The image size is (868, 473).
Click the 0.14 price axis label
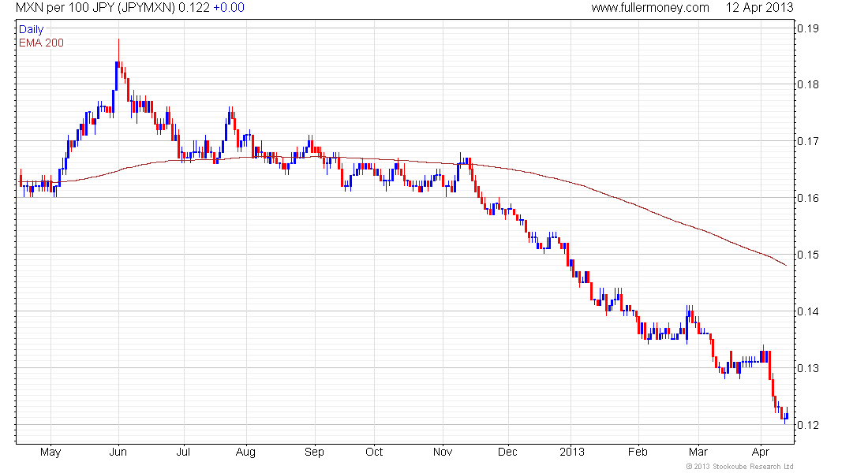point(808,311)
